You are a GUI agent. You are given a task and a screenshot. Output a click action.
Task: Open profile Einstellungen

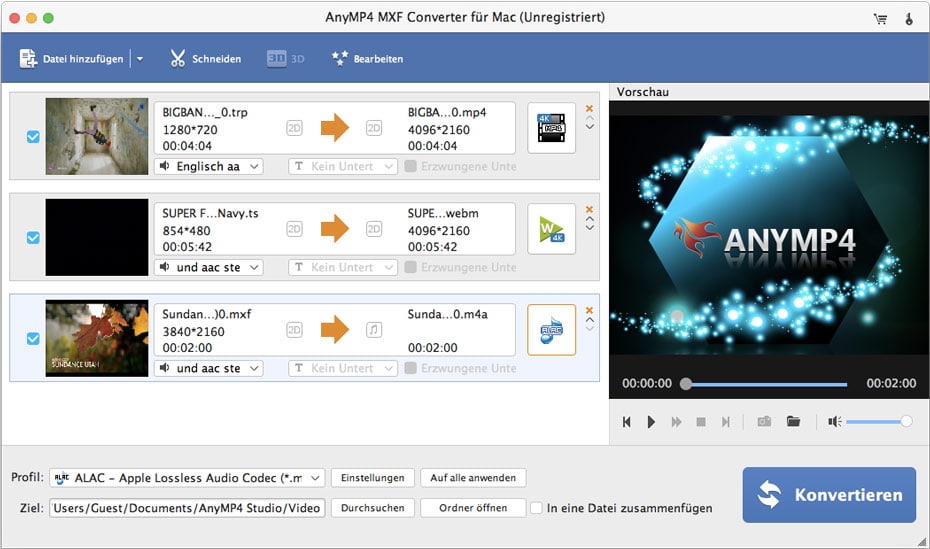click(x=372, y=478)
